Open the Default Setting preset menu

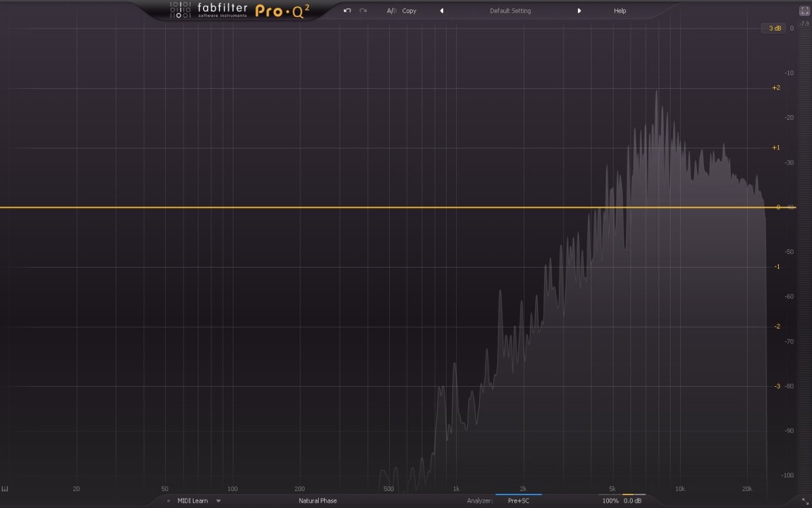(510, 11)
